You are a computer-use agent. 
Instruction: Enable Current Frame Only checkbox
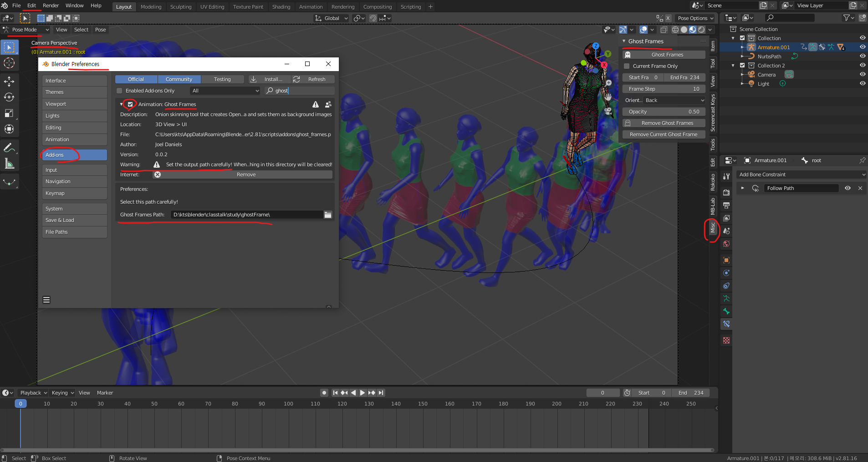coord(627,66)
